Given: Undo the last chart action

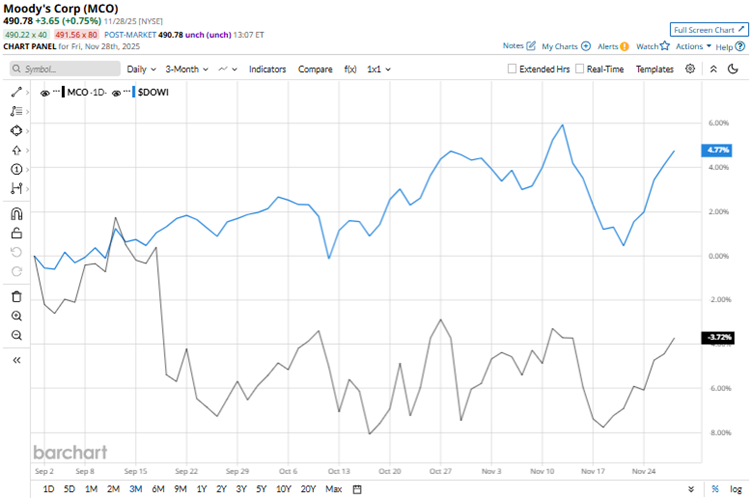Looking at the screenshot, I should [16, 252].
